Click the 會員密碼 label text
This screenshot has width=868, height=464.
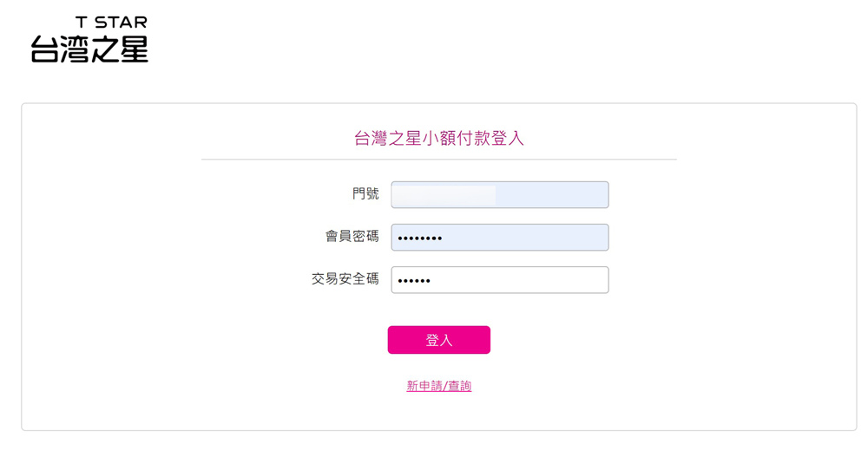352,237
